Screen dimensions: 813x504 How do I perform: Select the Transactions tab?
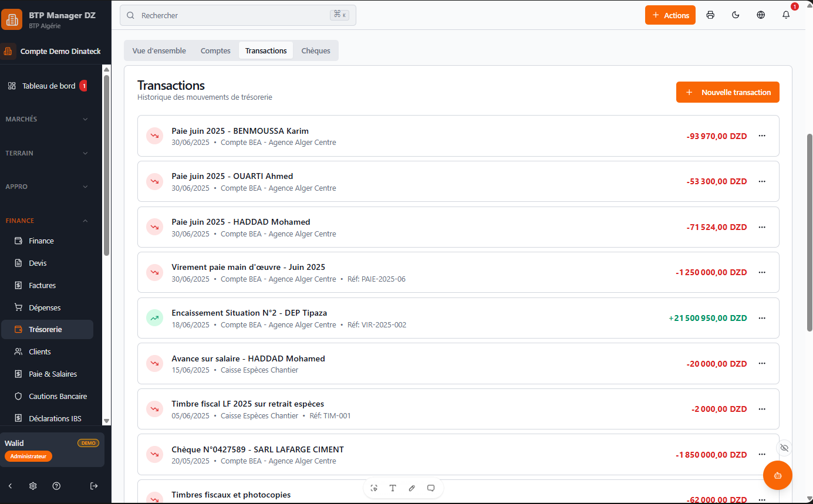(x=266, y=50)
